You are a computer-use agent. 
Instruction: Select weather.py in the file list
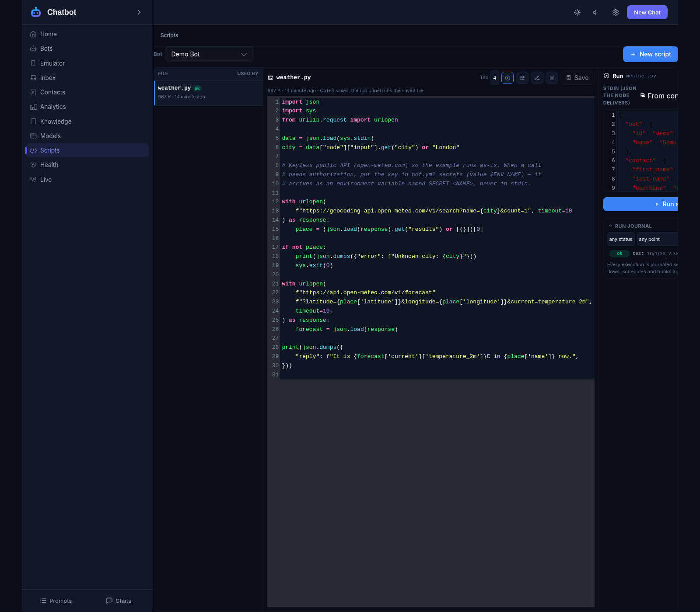(209, 93)
